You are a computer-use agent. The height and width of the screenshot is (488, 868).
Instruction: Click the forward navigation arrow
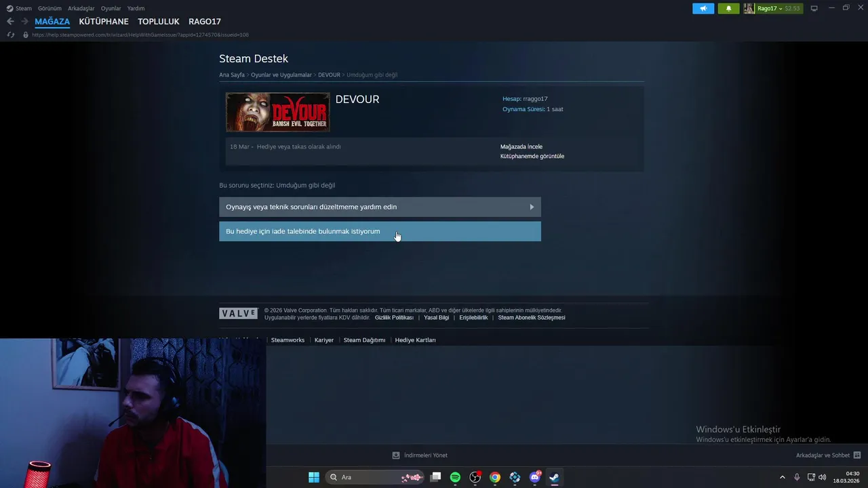tap(24, 22)
